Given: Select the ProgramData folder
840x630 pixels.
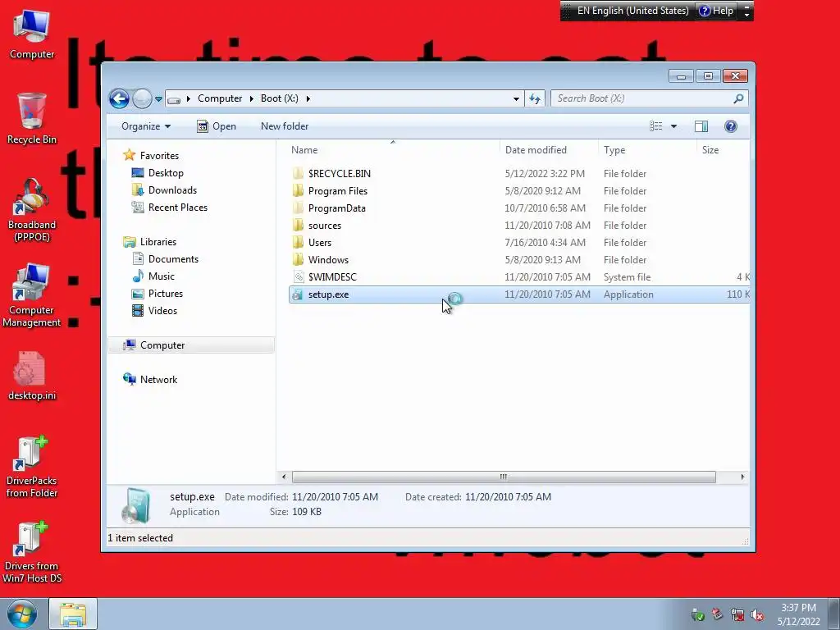Looking at the screenshot, I should (x=336, y=208).
